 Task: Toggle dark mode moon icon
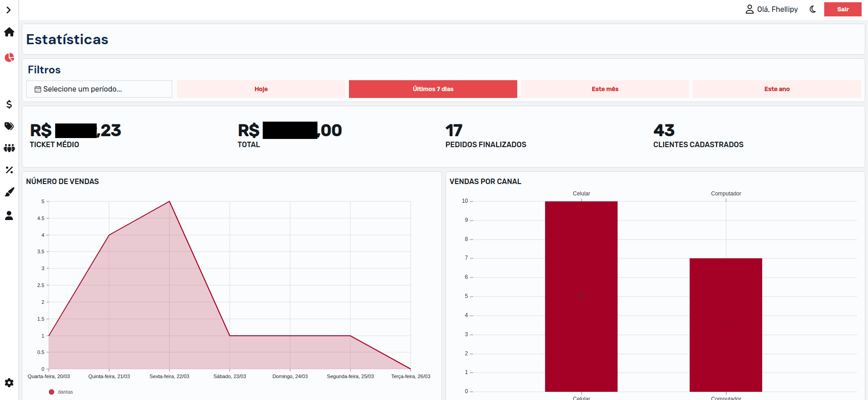point(813,9)
